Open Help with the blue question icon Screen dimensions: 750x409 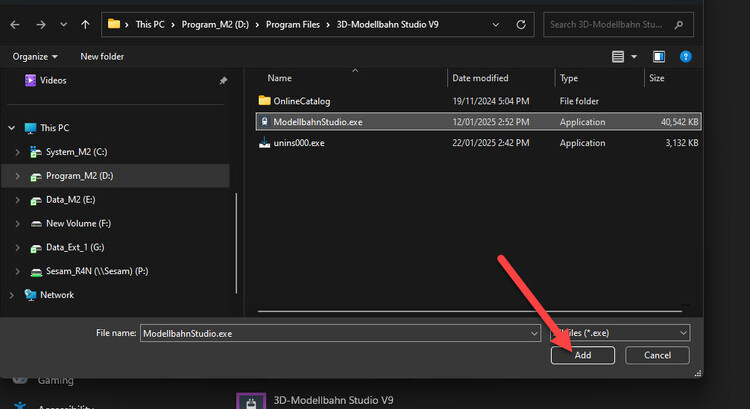[x=685, y=56]
